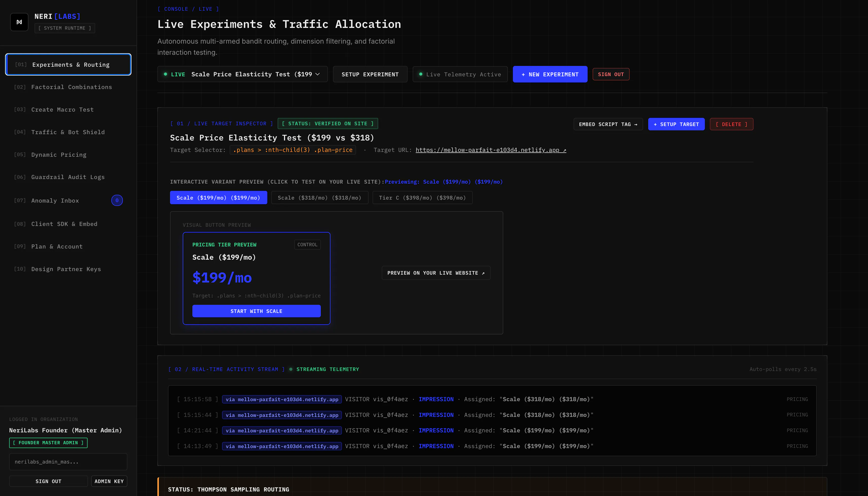
Task: Open Experiments & Routing section
Action: click(68, 64)
